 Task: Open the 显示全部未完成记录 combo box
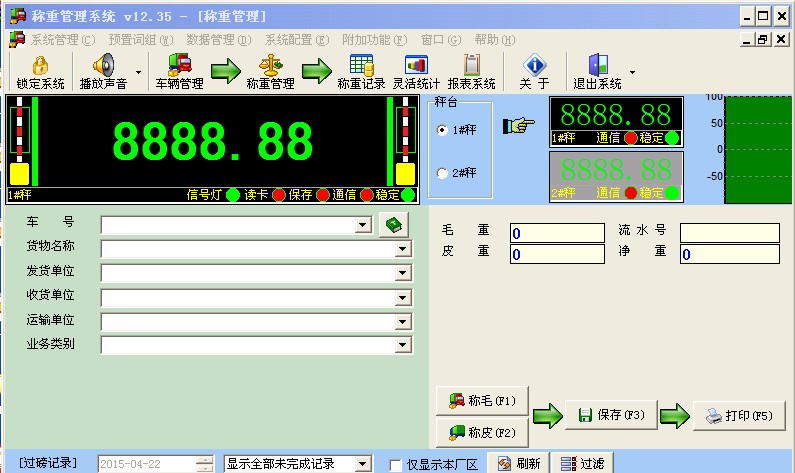[298, 463]
